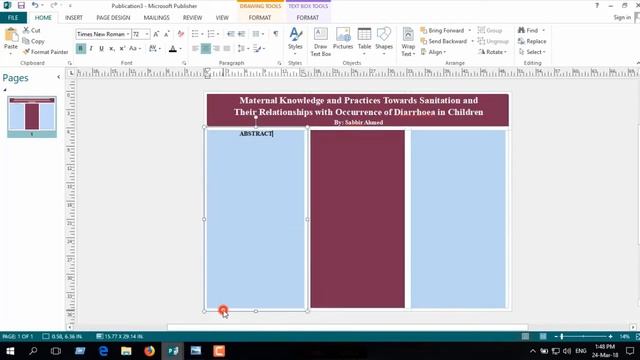Select the page 1 thumbnail
The image size is (640, 360).
pos(32,117)
